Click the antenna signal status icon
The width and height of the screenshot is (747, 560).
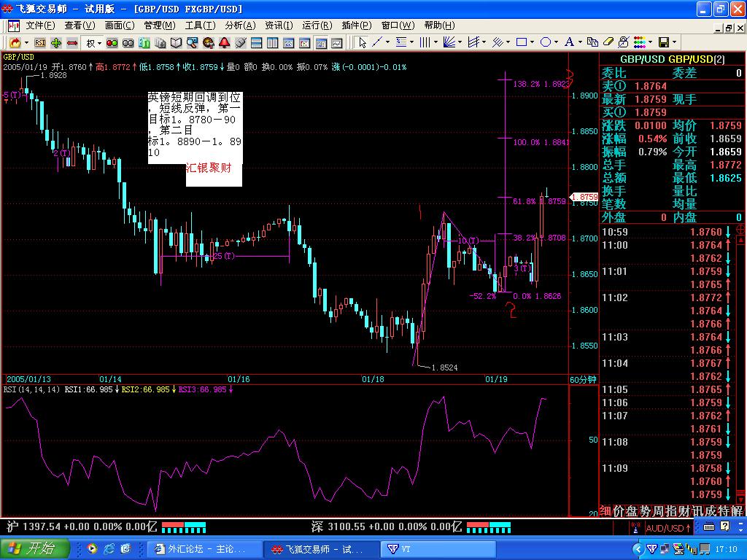click(x=635, y=528)
